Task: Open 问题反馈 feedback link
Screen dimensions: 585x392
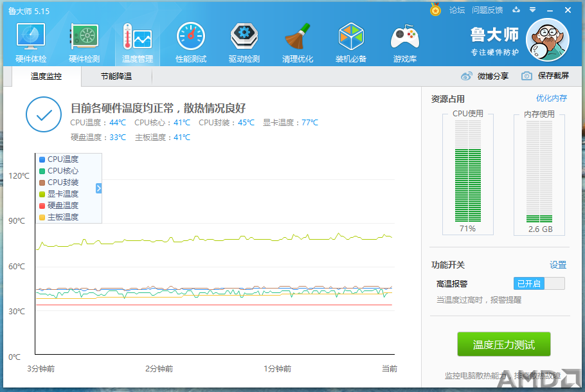Action: point(487,10)
